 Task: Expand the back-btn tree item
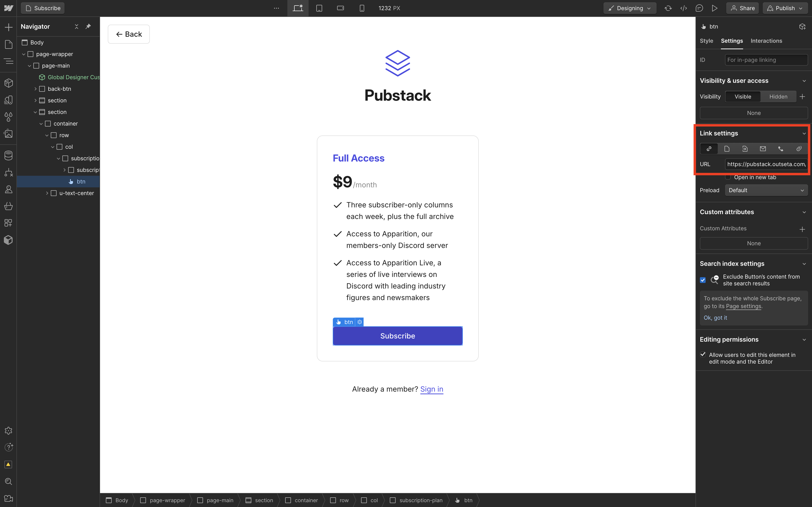click(x=36, y=89)
